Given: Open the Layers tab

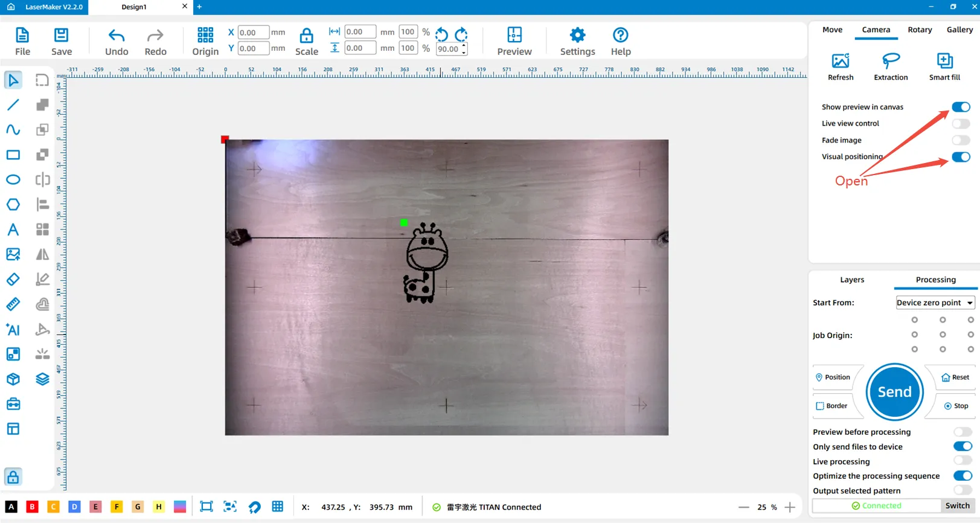Looking at the screenshot, I should 851,280.
